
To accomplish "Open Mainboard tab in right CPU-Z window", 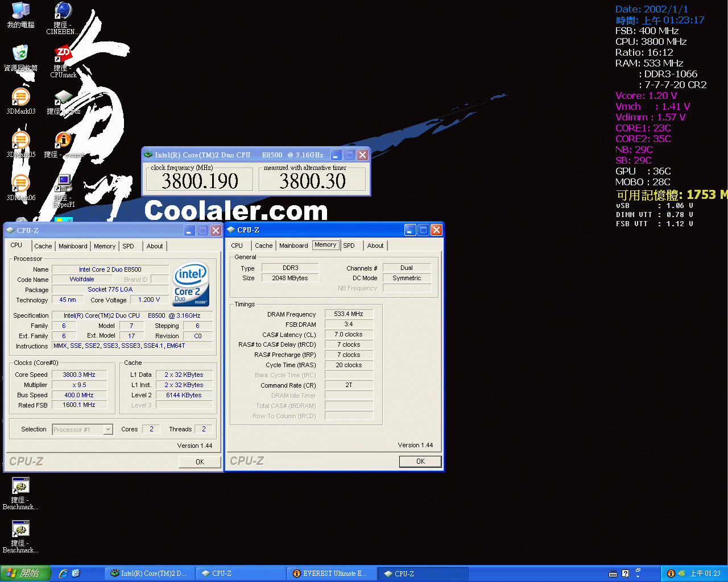I will point(293,246).
